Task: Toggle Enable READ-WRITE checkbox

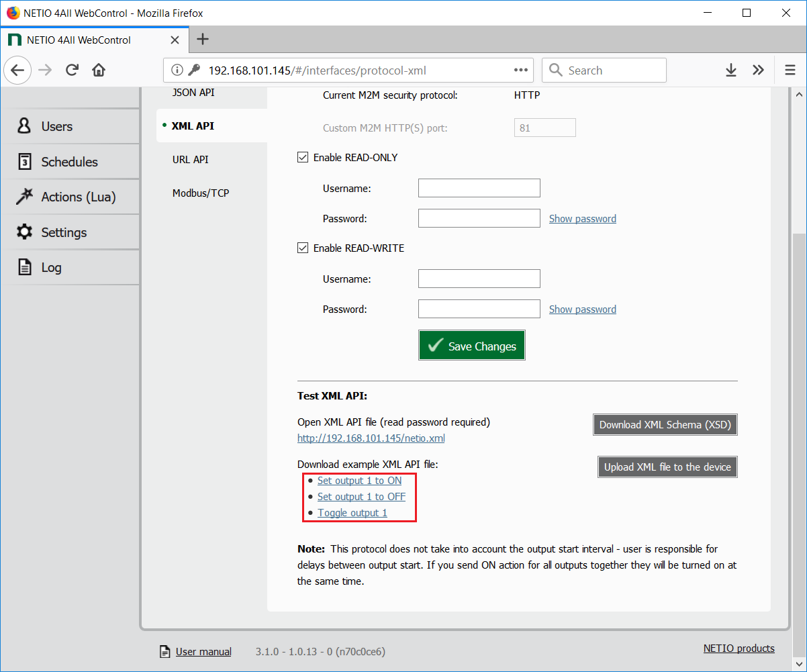Action: coord(302,248)
